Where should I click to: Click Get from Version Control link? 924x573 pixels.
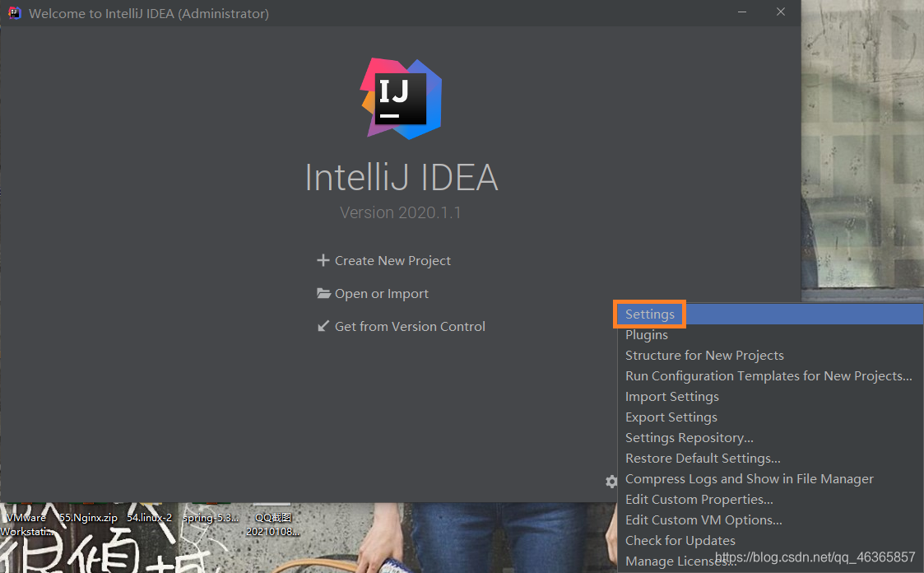(410, 327)
